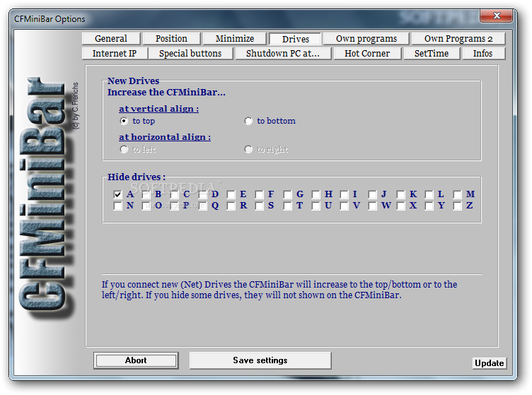Screen dimensions: 532x395
Task: Check hide drive X checkbox
Action: 400,206
